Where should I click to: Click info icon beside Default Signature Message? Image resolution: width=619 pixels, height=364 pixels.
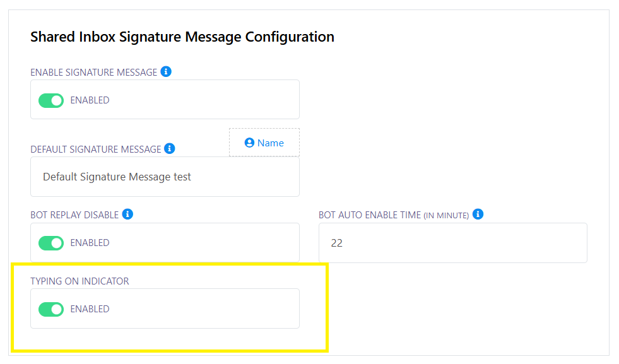click(x=169, y=149)
